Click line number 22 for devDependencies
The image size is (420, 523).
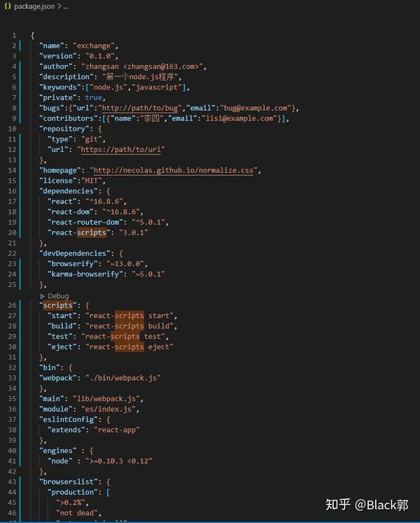point(12,253)
